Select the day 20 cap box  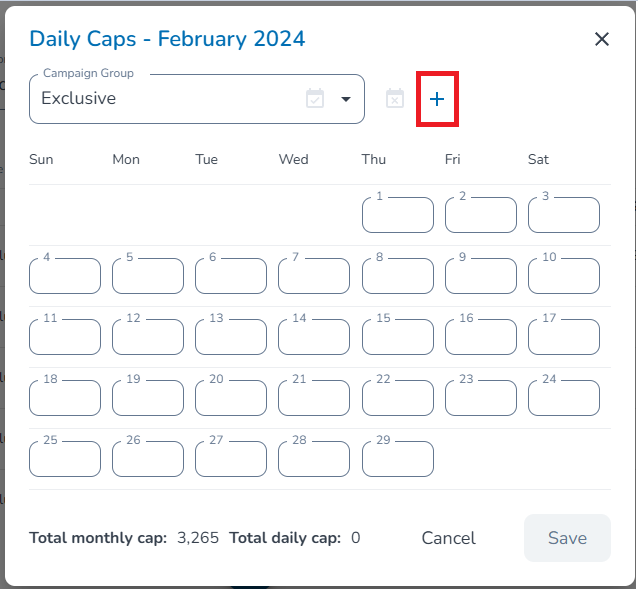click(x=231, y=399)
